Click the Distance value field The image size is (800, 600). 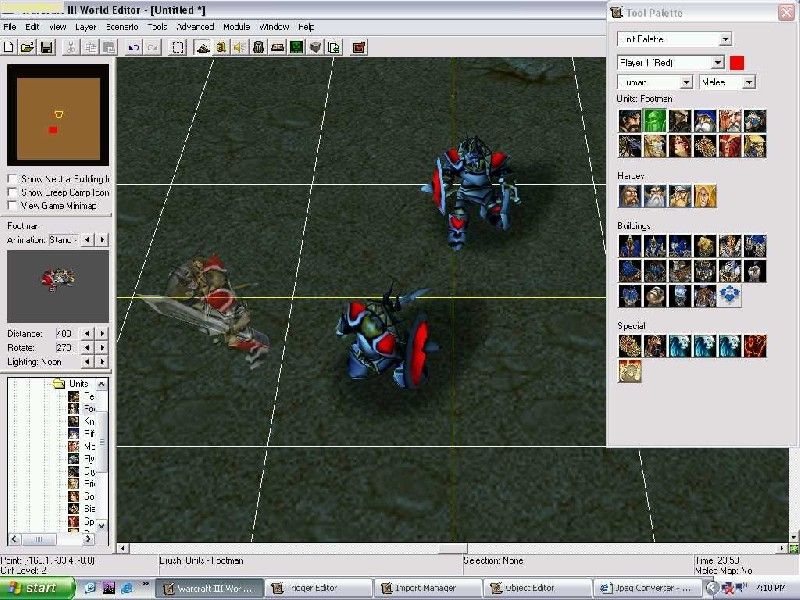[66, 334]
